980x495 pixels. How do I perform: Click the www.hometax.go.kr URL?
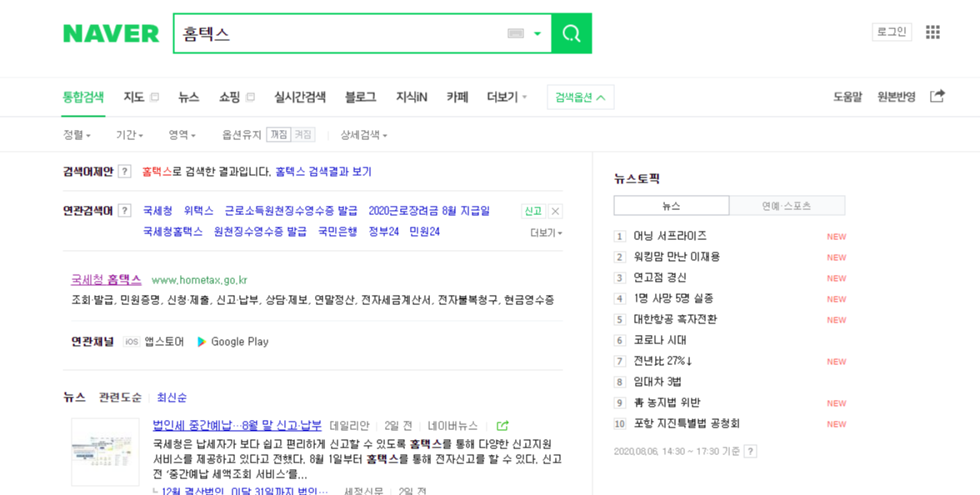point(199,281)
